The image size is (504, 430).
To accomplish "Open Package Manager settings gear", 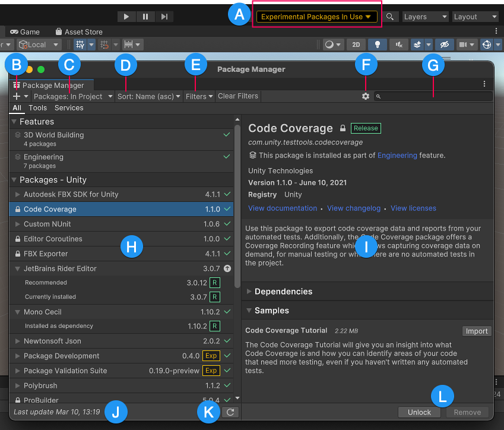I will pos(366,96).
